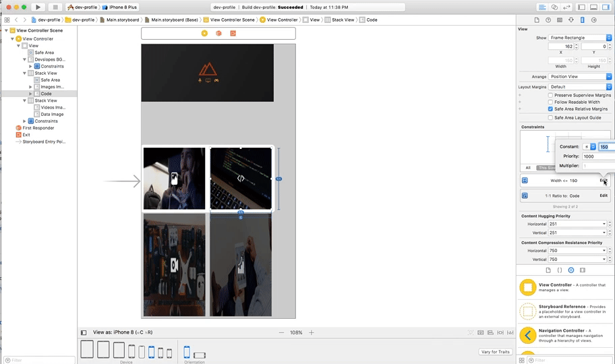
Task: Uncheck Safe Area Relative Margins
Action: (x=550, y=109)
